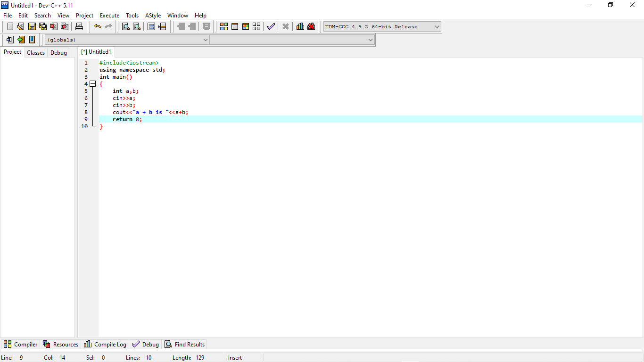The height and width of the screenshot is (362, 644).
Task: Create a new source file
Action: point(10,26)
